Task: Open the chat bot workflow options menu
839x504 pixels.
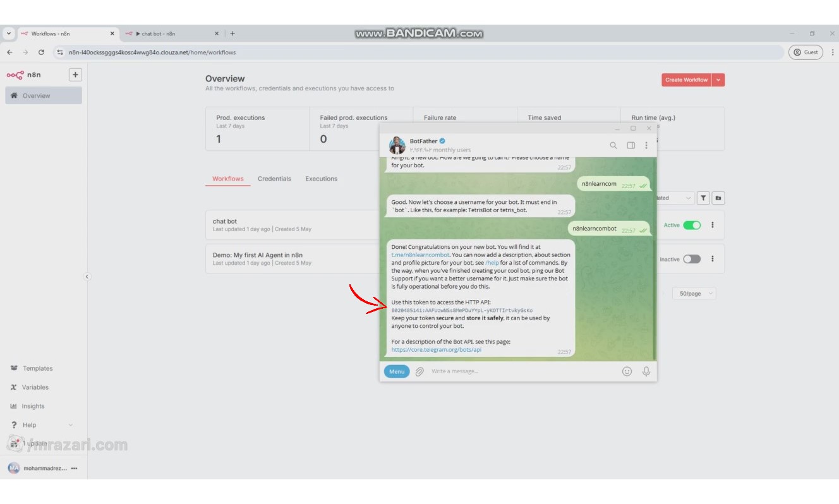Action: coord(713,225)
